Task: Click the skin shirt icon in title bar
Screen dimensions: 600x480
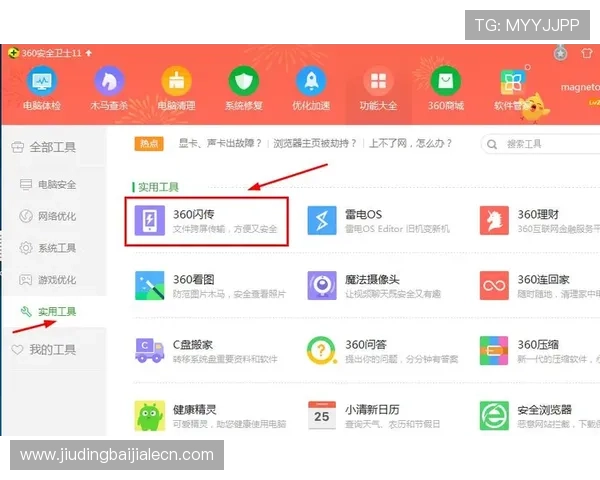Action: (x=586, y=53)
